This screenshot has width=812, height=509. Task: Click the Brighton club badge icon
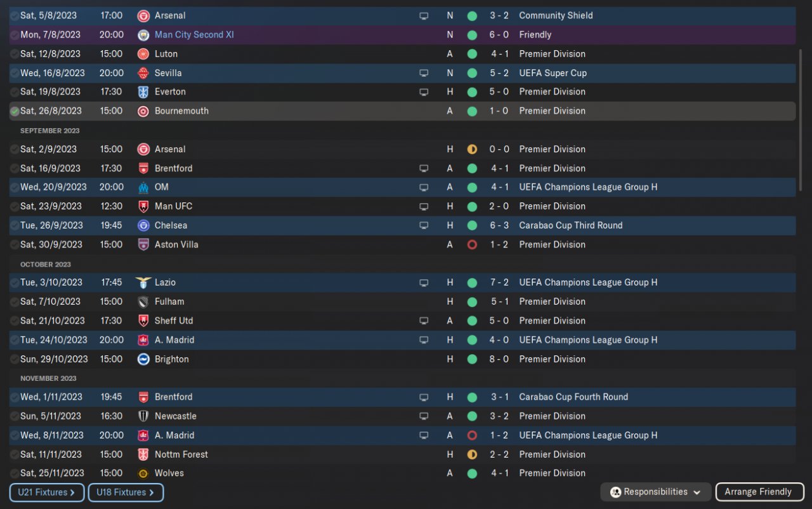[143, 359]
